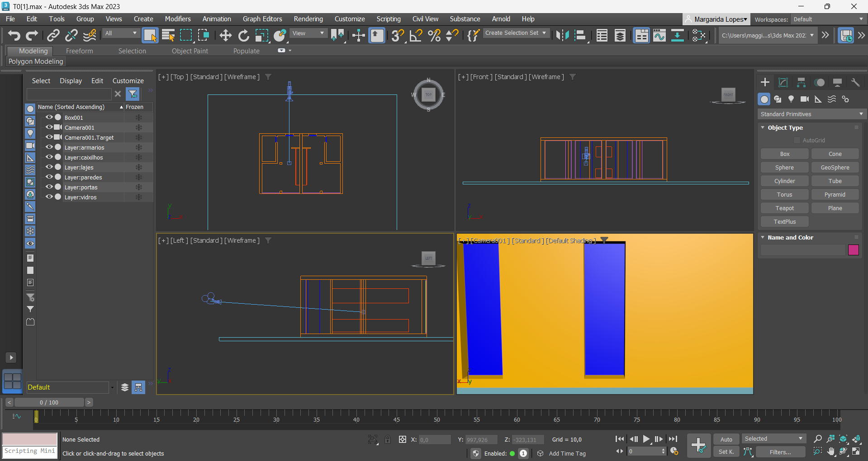The width and height of the screenshot is (868, 461).
Task: Open the Modify panel tab icon
Action: point(783,82)
